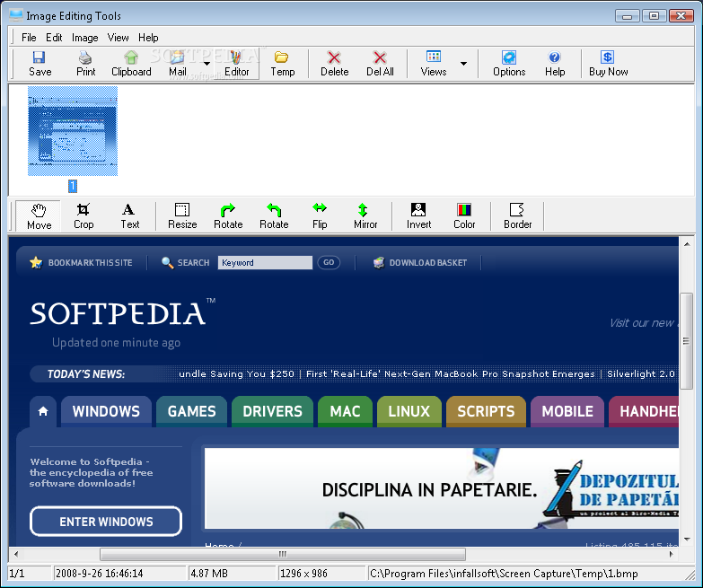
Task: Open the Help menu
Action: (x=148, y=38)
